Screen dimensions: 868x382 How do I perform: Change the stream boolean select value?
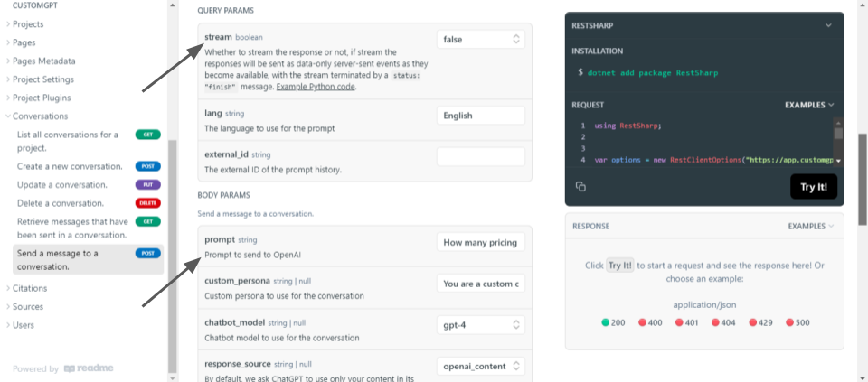click(480, 39)
